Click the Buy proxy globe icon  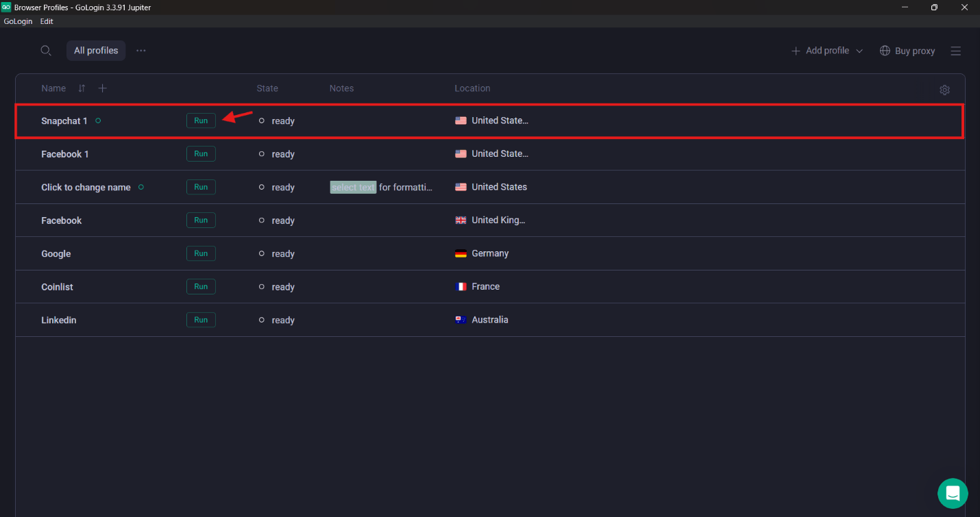(x=885, y=51)
